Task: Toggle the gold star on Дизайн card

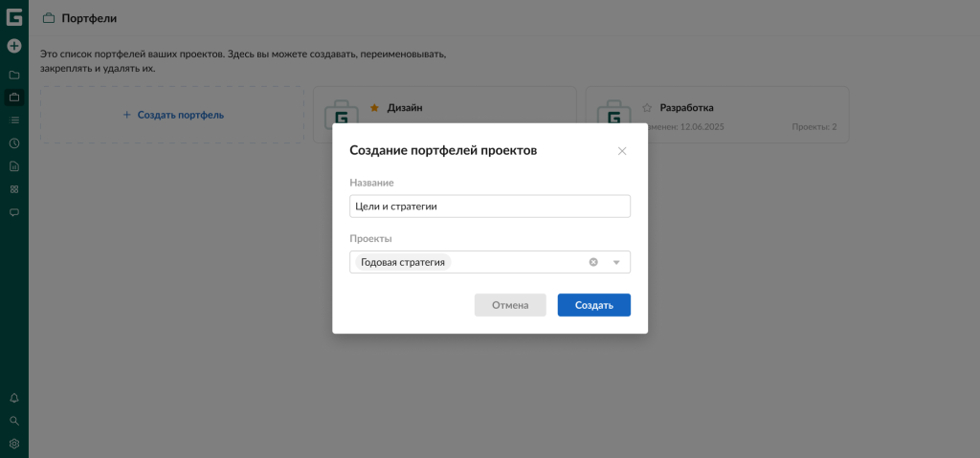Action: (x=374, y=108)
